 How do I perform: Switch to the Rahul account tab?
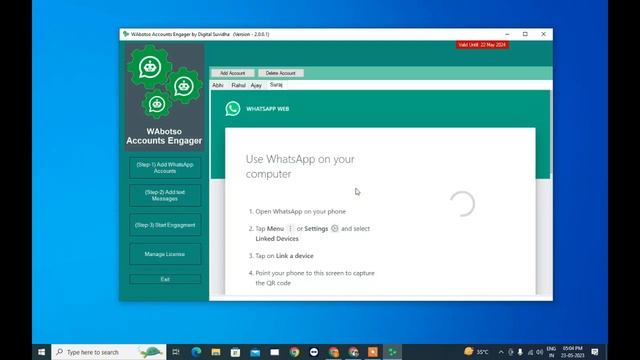(238, 85)
